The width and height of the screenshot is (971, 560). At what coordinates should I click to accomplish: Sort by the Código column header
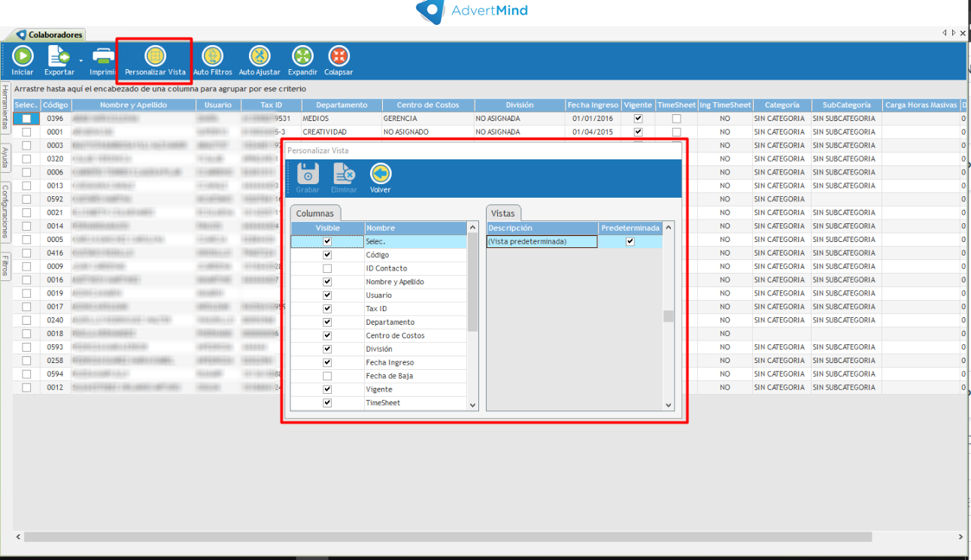55,105
